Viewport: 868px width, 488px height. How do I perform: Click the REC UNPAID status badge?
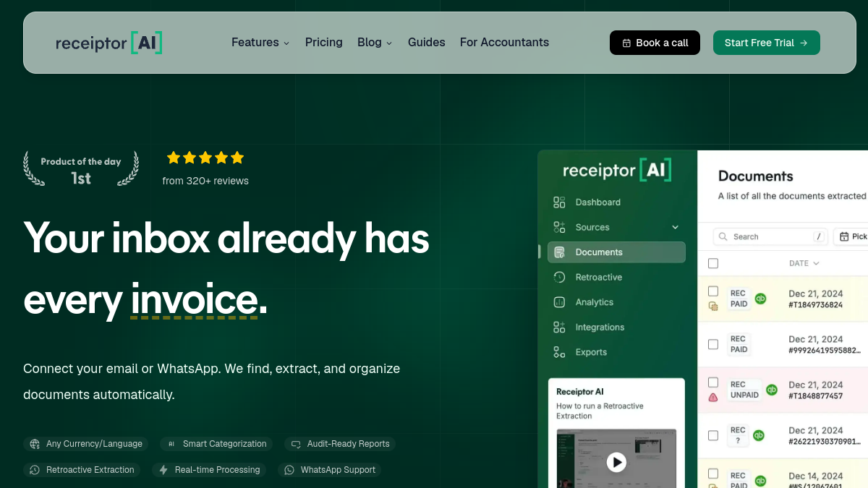point(744,390)
